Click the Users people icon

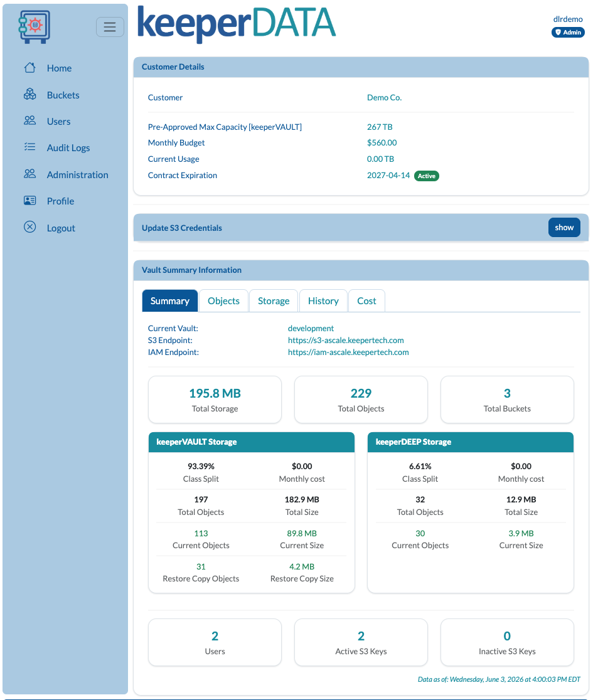coord(30,121)
